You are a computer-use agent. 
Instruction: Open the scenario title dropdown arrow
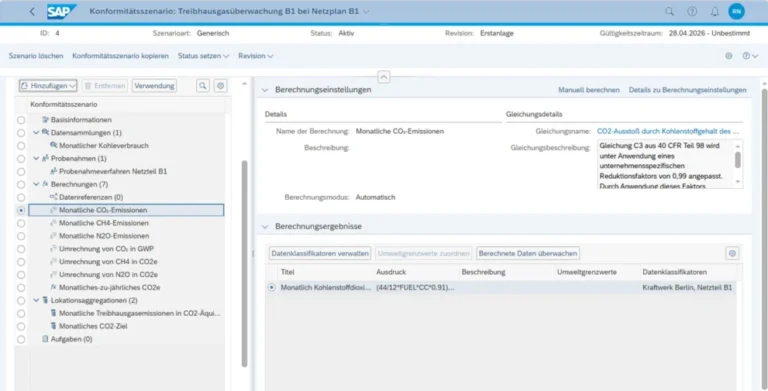[366, 11]
